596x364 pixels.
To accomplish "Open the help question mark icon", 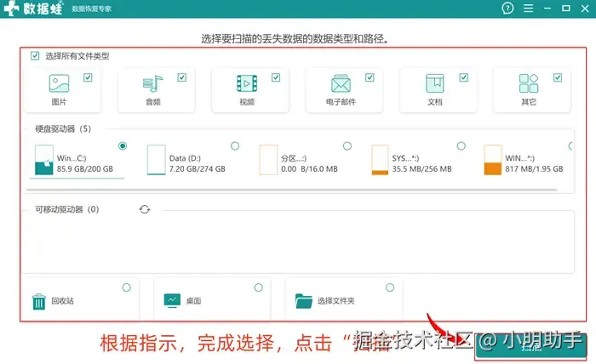I will click(x=507, y=8).
